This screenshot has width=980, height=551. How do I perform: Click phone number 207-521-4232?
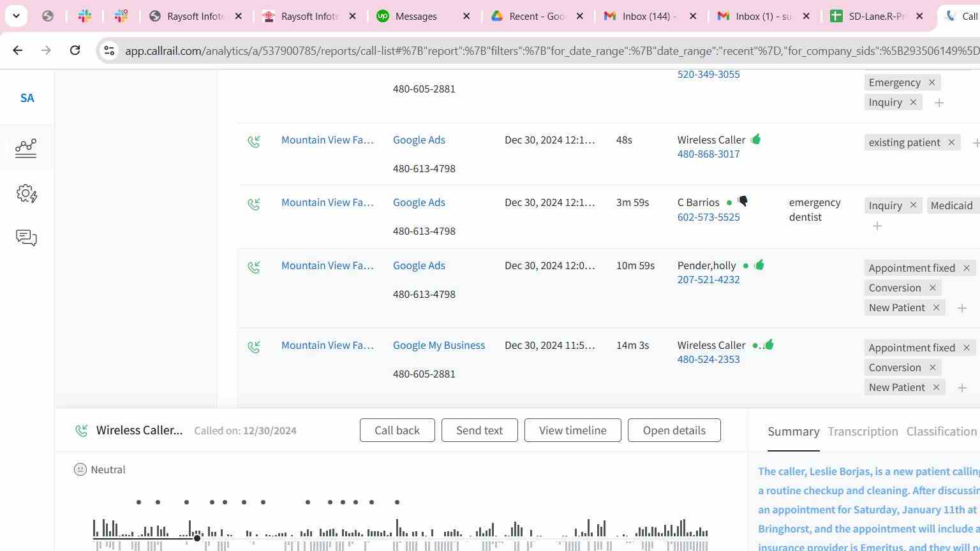708,279
